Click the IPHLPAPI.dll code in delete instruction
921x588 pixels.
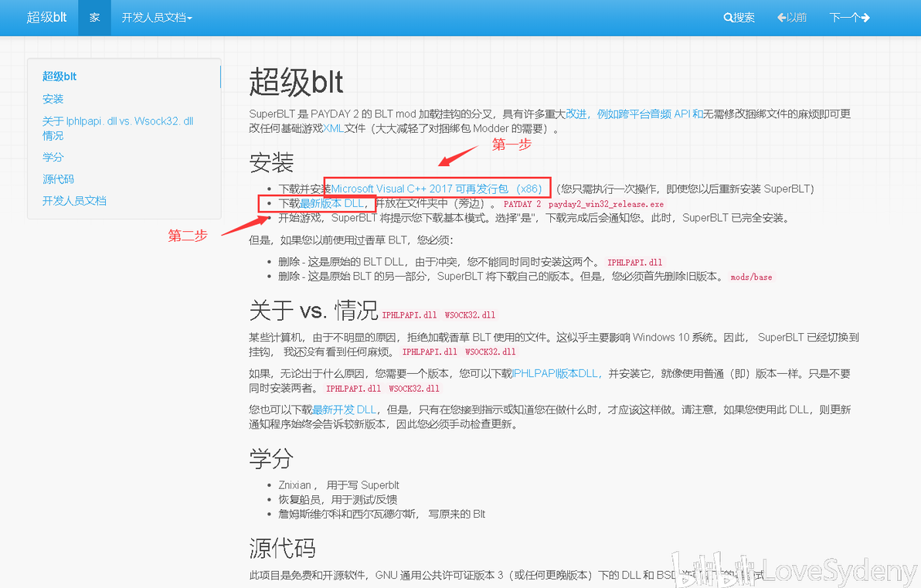tap(635, 263)
